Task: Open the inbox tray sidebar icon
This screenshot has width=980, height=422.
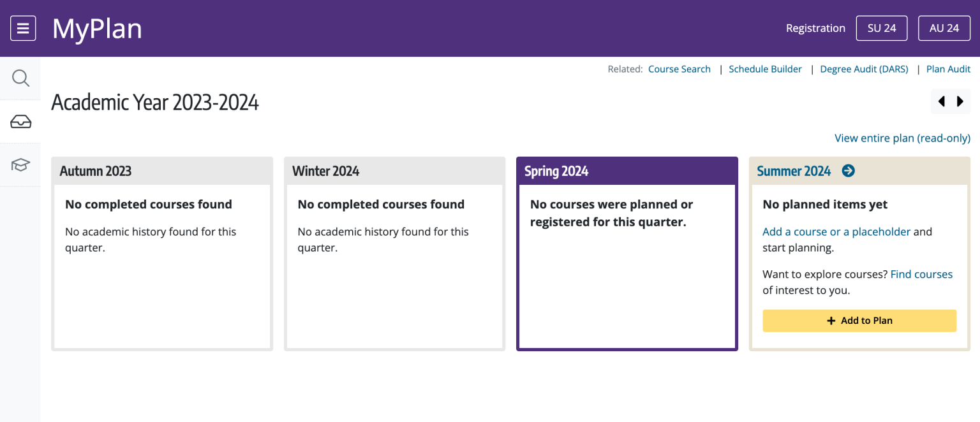Action: (20, 122)
